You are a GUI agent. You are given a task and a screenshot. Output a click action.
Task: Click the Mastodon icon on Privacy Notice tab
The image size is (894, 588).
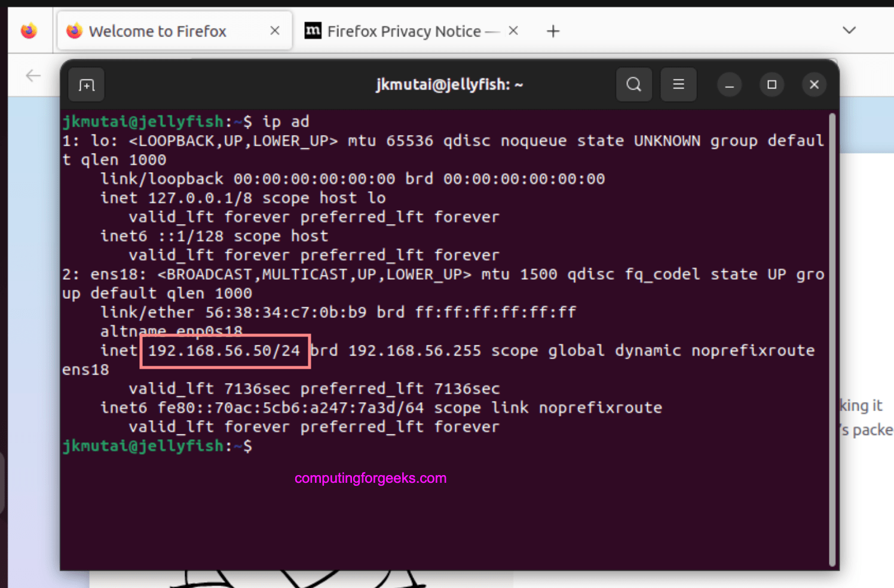[x=313, y=30]
